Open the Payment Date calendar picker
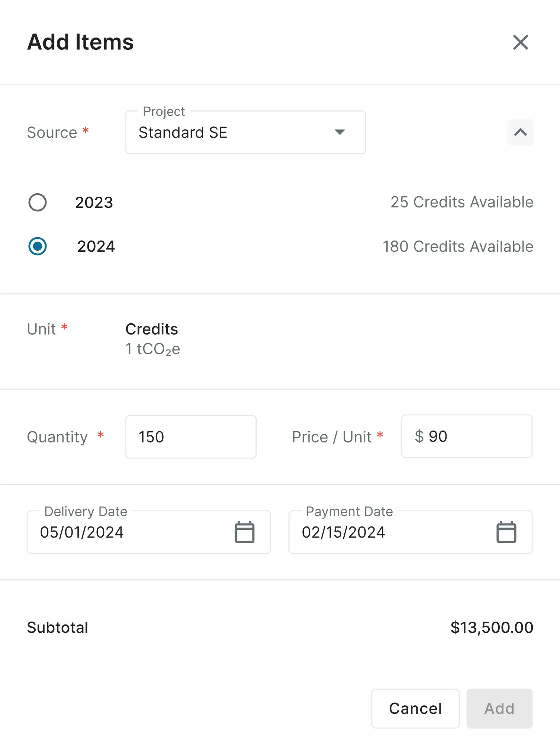560x754 pixels. 506,532
